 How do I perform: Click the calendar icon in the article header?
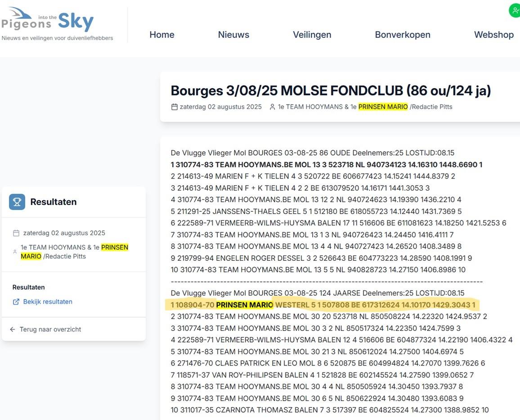point(175,107)
